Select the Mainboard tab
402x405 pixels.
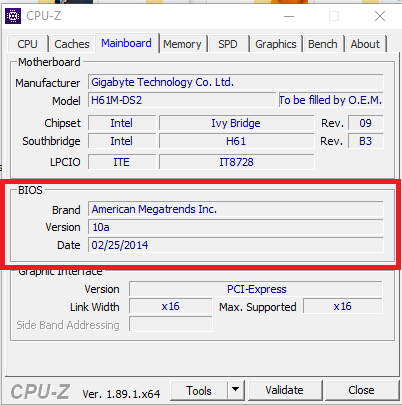126,43
